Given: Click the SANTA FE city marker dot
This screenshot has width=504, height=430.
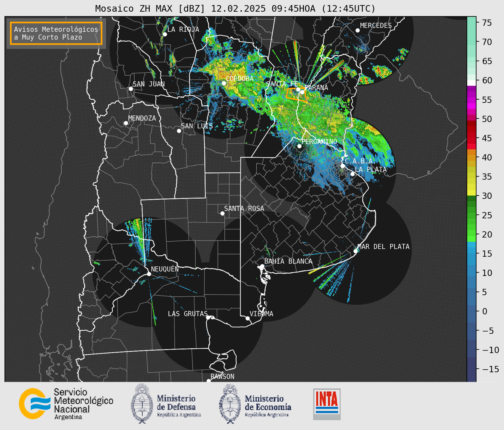Looking at the screenshot, I should click(x=298, y=89).
